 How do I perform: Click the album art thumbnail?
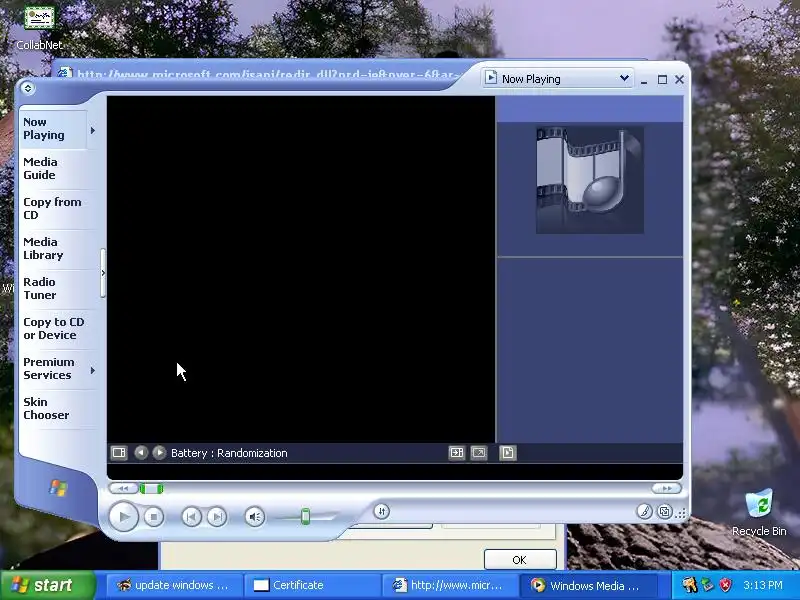[590, 180]
